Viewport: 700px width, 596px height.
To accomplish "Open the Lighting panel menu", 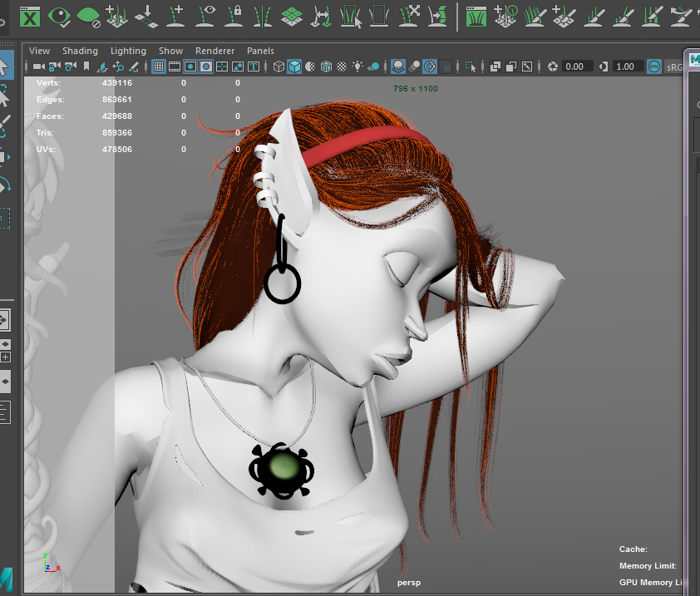I will point(128,51).
